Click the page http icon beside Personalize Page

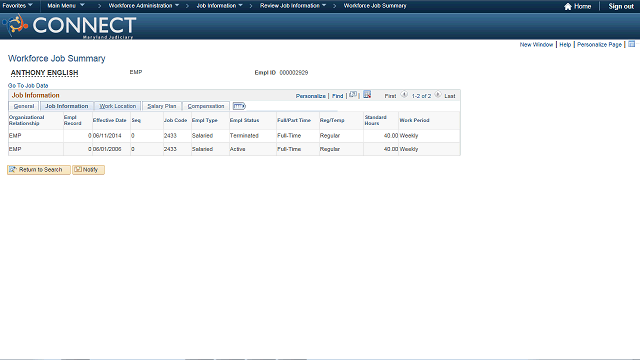[x=631, y=44]
